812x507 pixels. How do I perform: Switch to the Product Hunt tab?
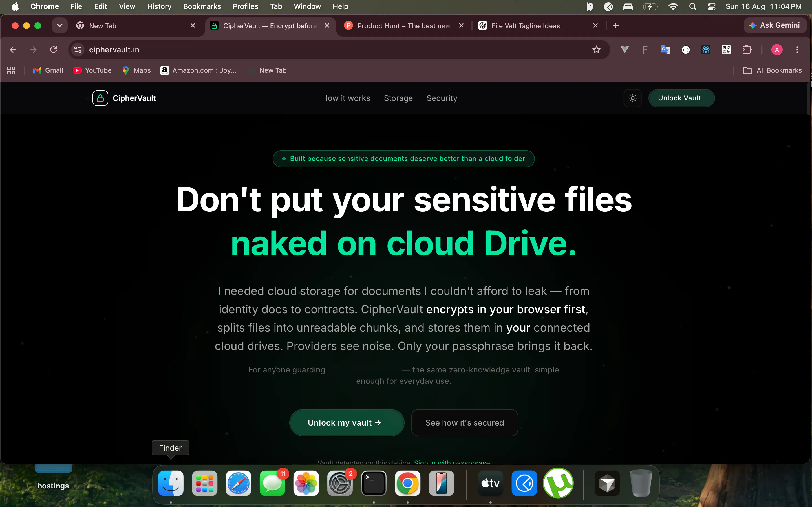[404, 25]
